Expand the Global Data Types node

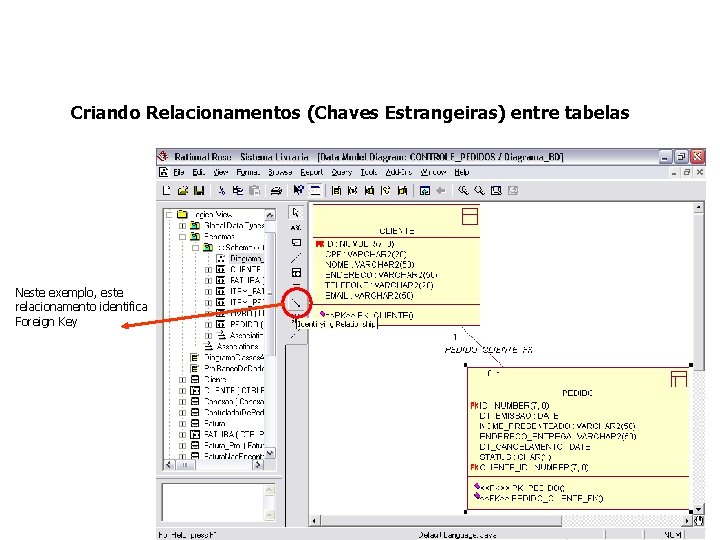182,225
